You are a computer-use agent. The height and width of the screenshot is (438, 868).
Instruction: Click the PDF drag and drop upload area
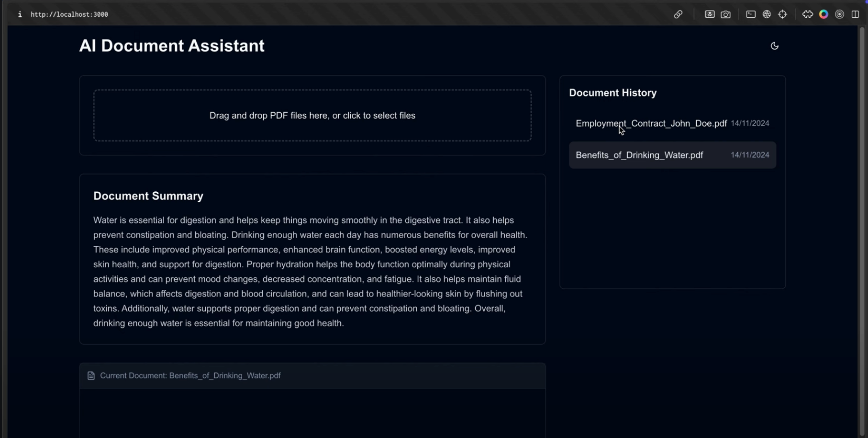[x=312, y=115]
